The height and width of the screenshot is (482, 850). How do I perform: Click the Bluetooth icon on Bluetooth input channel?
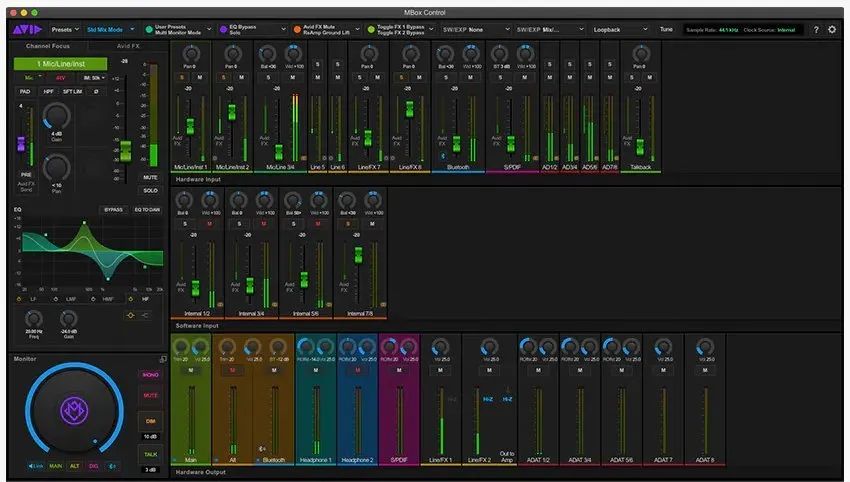click(443, 156)
